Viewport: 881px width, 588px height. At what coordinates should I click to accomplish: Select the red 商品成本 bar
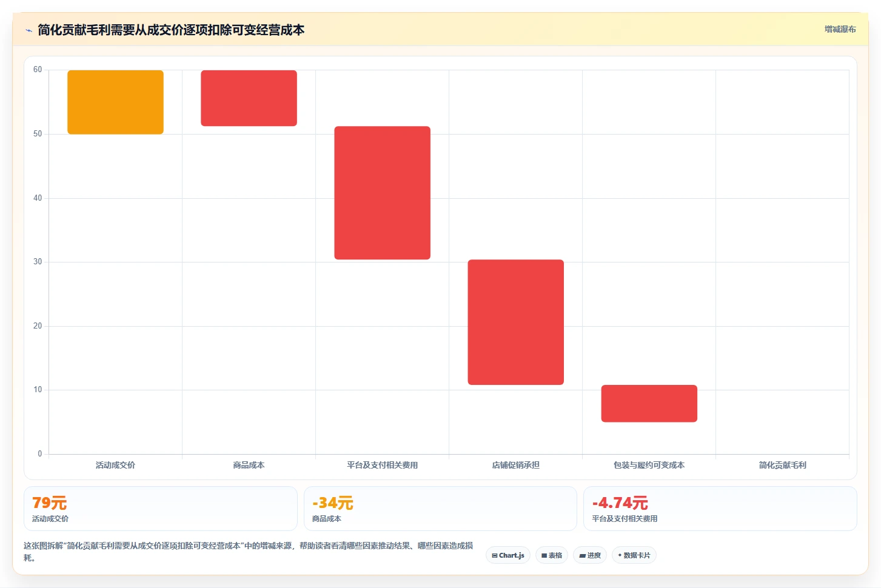tap(249, 98)
